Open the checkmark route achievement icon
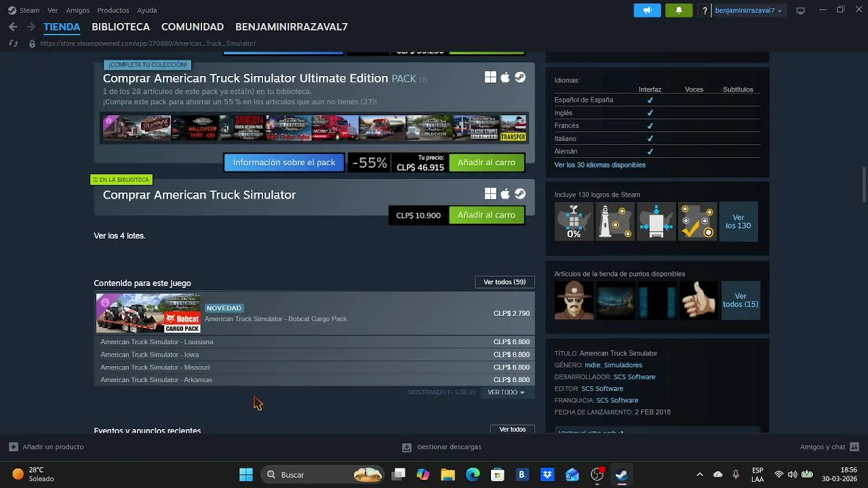The image size is (868, 488). pyautogui.click(x=697, y=221)
